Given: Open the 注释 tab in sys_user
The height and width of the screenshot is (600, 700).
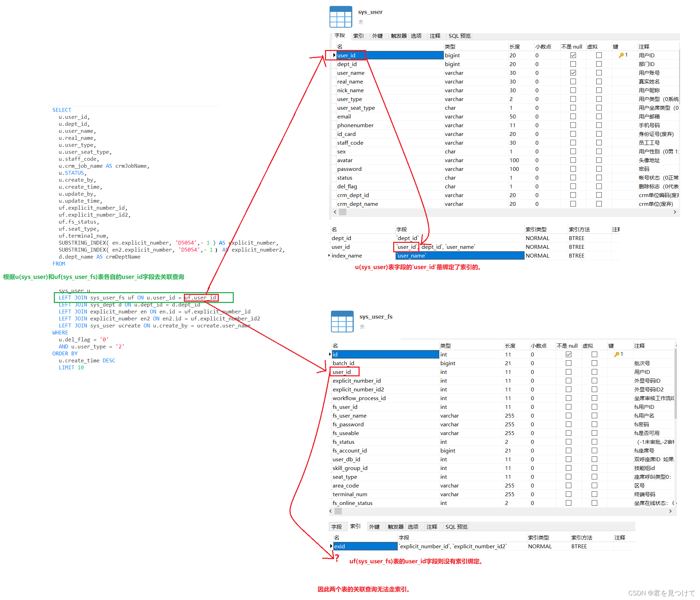Looking at the screenshot, I should 435,36.
